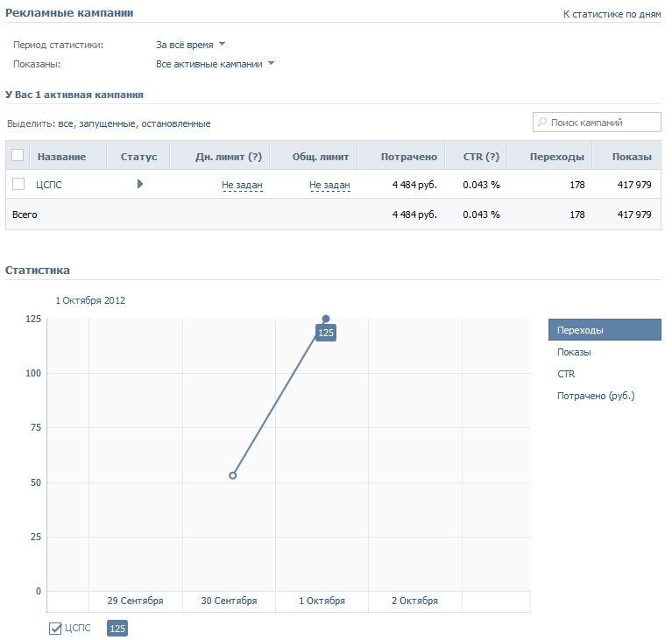
Task: Click the 30 Сентября data point on the chart
Action: (x=233, y=475)
